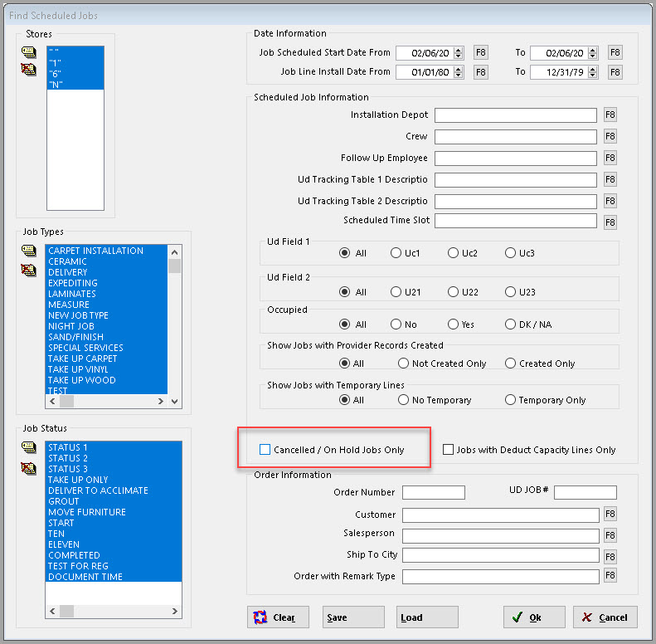Click the Clear button
Viewport: 656px width, 644px height.
278,617
